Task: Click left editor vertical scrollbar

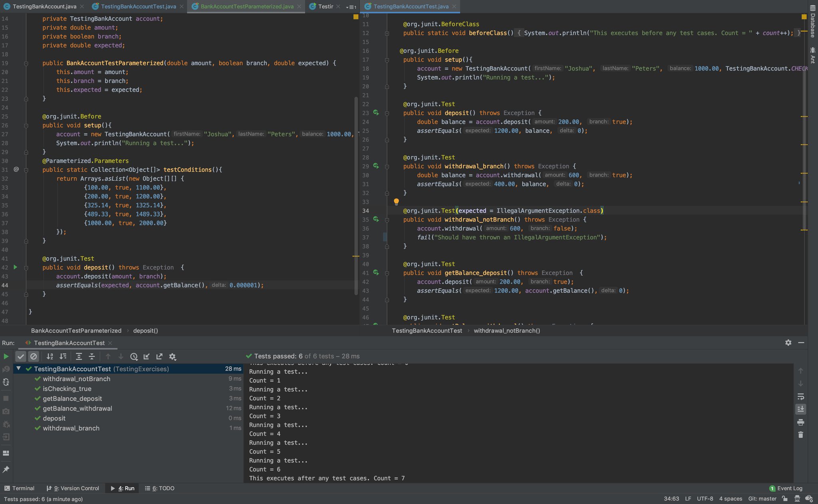Action: (x=356, y=196)
